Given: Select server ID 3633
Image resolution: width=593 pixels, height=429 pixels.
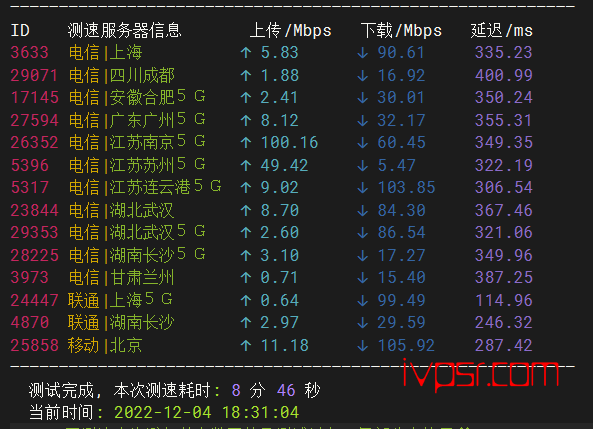Looking at the screenshot, I should pyautogui.click(x=29, y=53).
